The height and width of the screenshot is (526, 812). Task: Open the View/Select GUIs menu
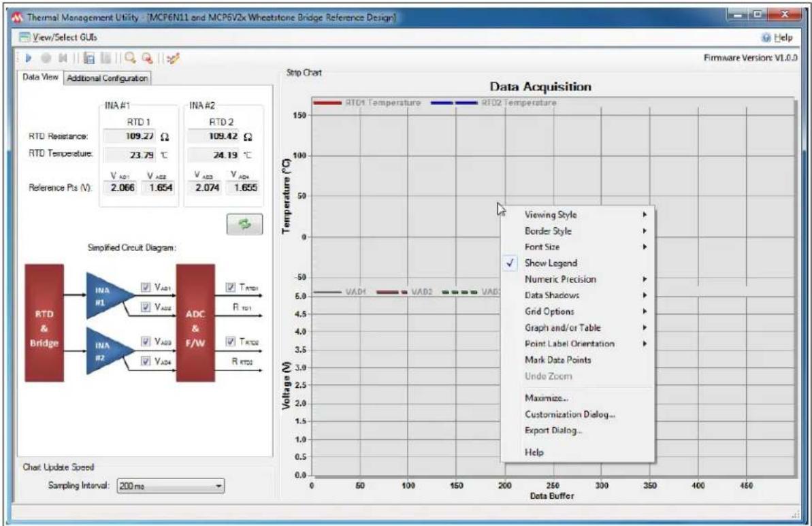(x=64, y=37)
